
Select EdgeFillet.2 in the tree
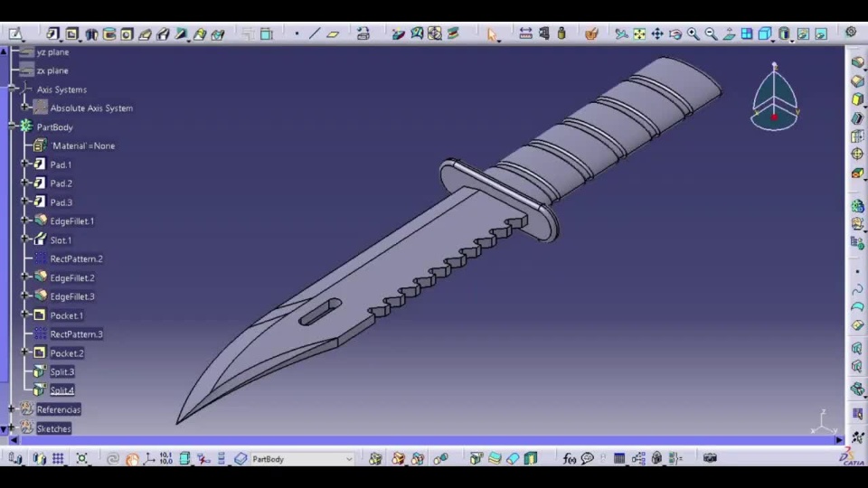pyautogui.click(x=72, y=277)
